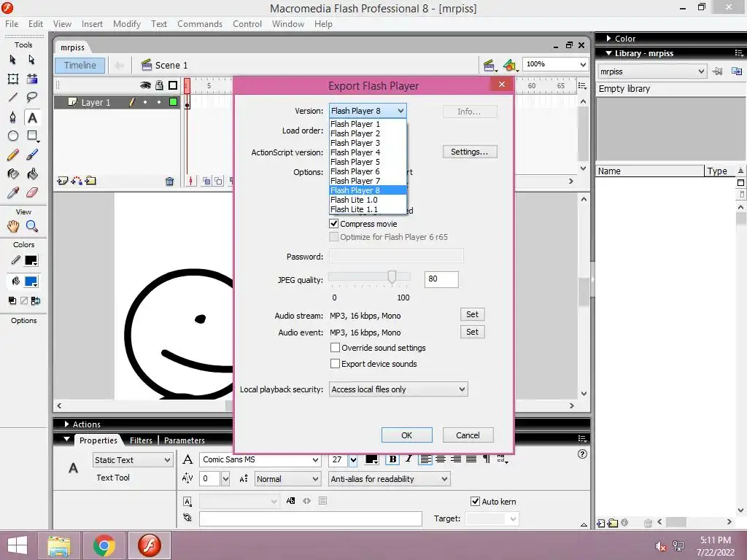Screen dimensions: 747x560
Task: Check Override sound settings
Action: click(x=335, y=348)
